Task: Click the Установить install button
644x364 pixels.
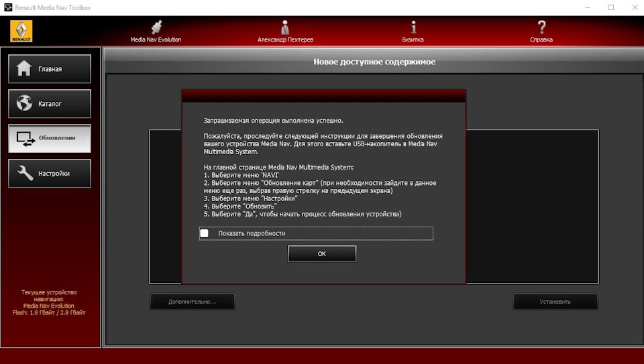Action: (x=555, y=302)
